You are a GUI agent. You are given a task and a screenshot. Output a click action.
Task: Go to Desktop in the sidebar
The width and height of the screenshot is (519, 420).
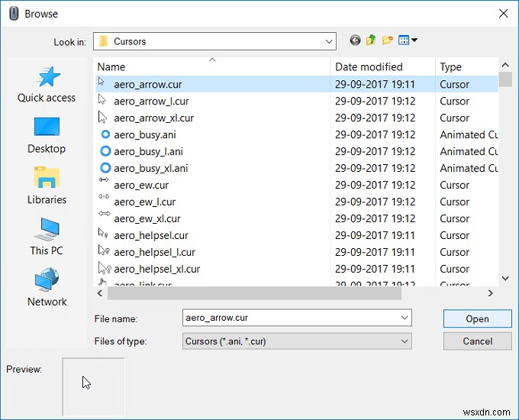tap(47, 134)
